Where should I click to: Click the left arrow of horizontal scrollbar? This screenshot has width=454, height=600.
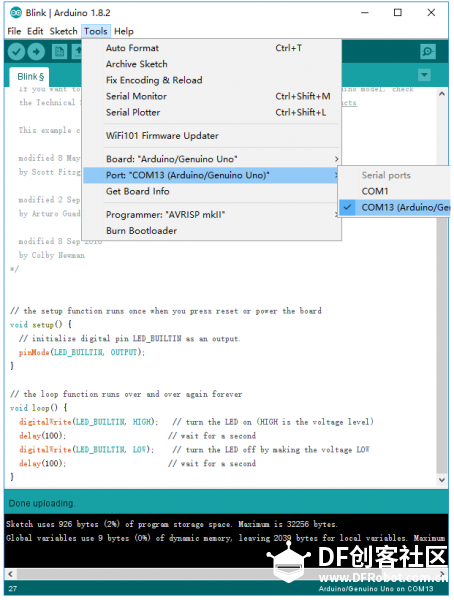click(10, 574)
